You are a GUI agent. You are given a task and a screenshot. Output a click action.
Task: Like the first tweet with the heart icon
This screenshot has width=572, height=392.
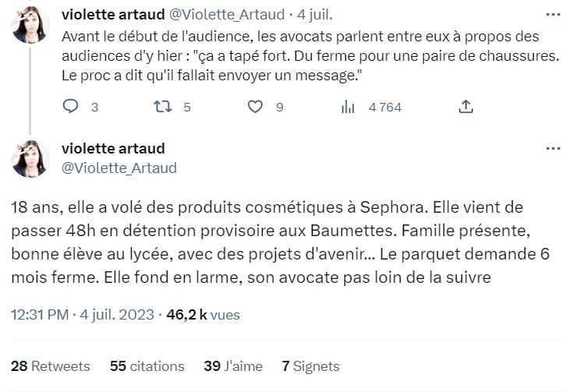(x=255, y=107)
